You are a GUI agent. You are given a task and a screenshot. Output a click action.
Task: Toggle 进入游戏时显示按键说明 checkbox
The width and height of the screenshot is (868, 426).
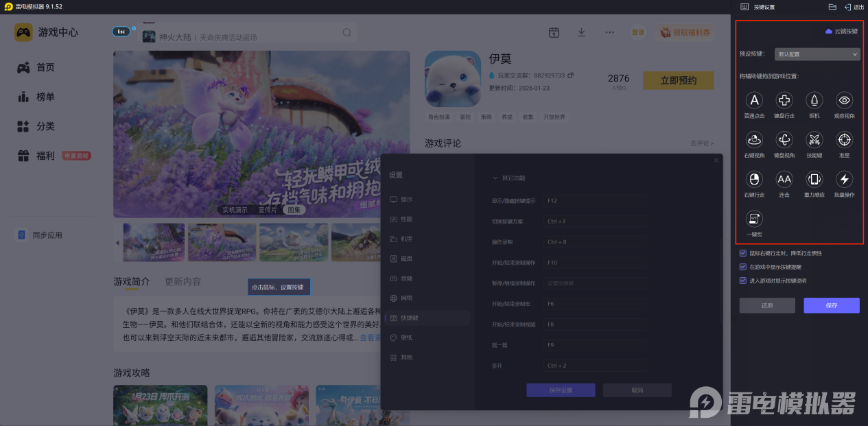(743, 281)
